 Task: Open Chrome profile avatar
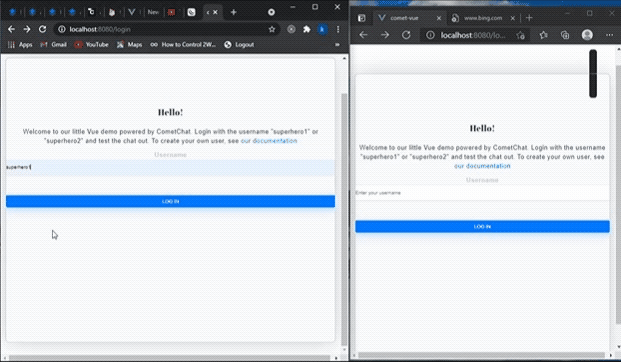coord(322,29)
